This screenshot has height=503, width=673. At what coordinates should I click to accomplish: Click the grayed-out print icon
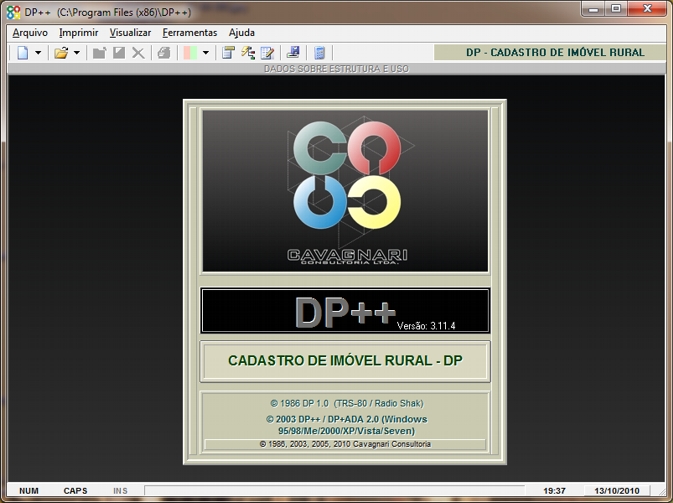[x=163, y=53]
